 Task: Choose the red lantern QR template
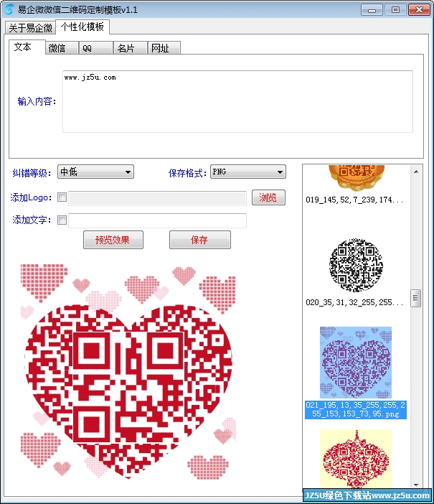[x=356, y=459]
